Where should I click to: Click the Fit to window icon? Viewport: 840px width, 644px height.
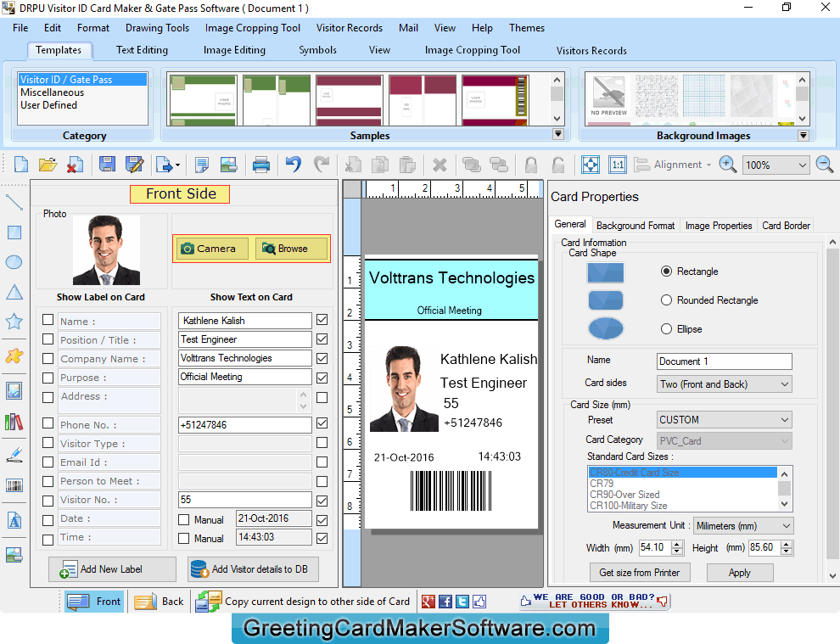click(x=591, y=165)
